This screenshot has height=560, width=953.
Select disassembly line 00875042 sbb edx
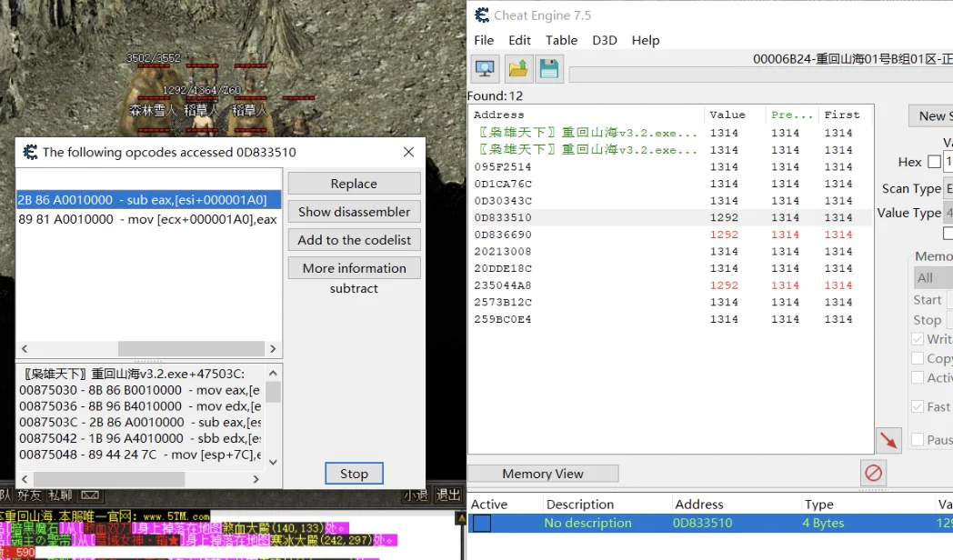(x=140, y=438)
